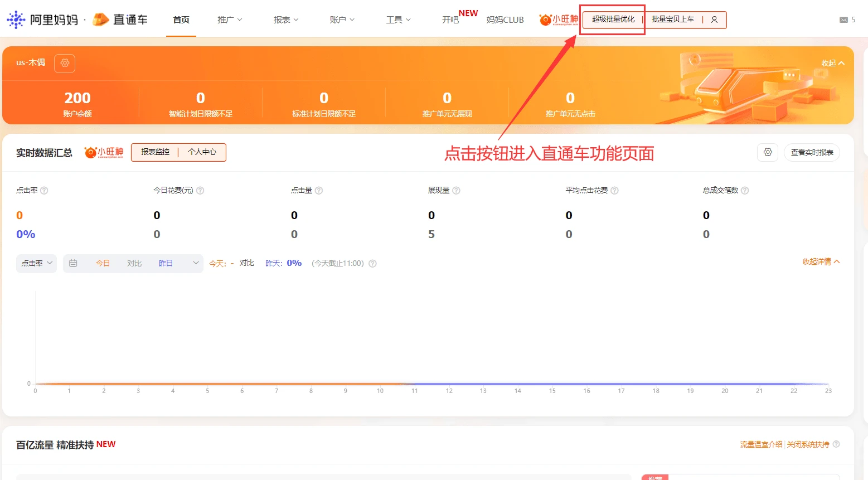
Task: Open 报表监控 in the 小旺神 toolbar
Action: 155,152
